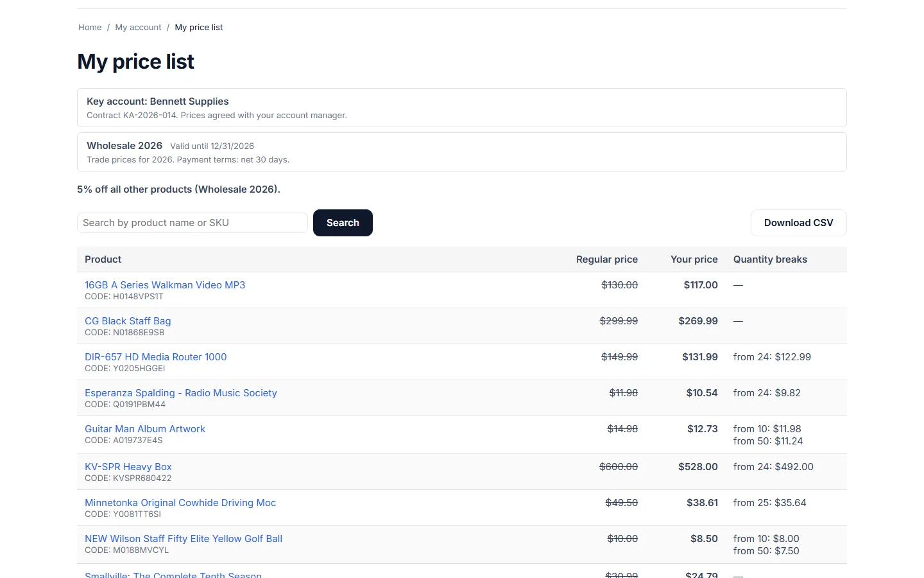This screenshot has width=924, height=578.
Task: Open 16GB A Series Walkman Video MP3
Action: 165,285
